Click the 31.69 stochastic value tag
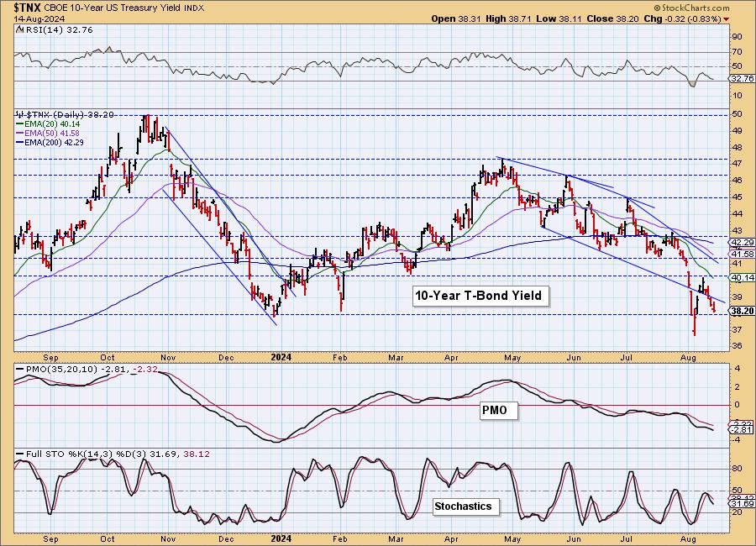Image resolution: width=756 pixels, height=546 pixels. [743, 503]
